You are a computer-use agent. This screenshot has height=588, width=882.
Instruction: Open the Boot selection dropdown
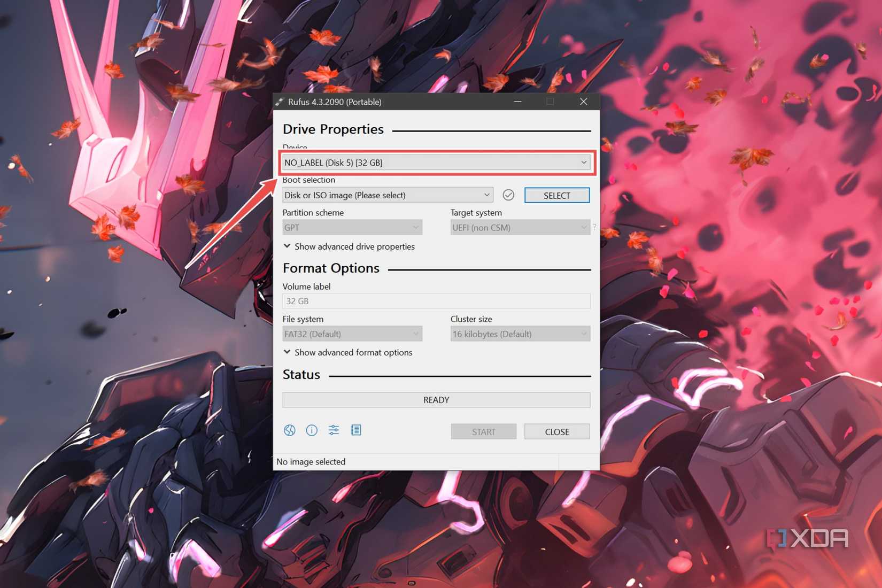[x=388, y=195]
